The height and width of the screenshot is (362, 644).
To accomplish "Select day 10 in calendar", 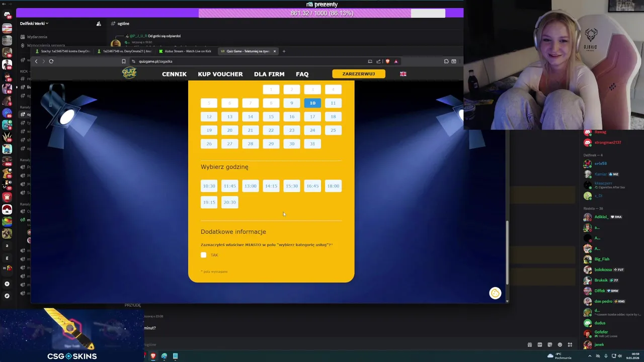I will pos(312,103).
